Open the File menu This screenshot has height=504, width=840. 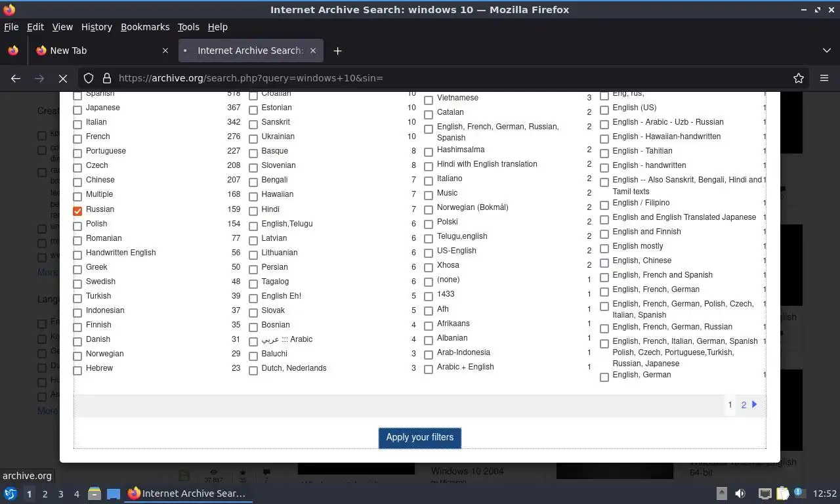tap(11, 27)
